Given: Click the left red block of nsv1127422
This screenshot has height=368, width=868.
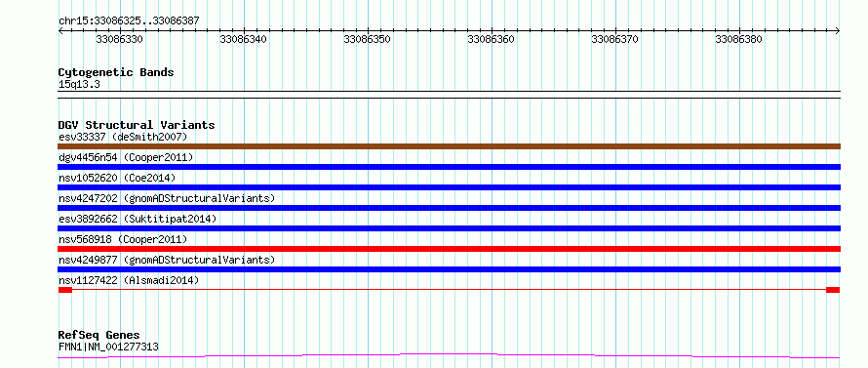Looking at the screenshot, I should point(65,290).
